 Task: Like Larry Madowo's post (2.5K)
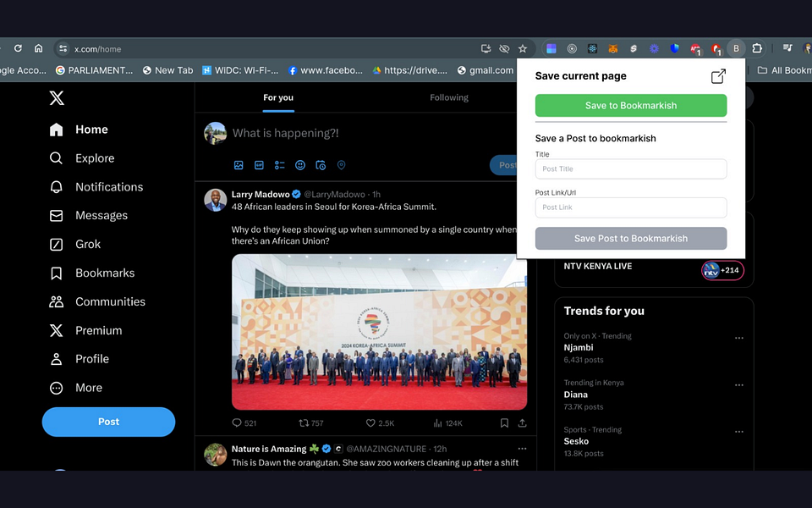[380, 423]
